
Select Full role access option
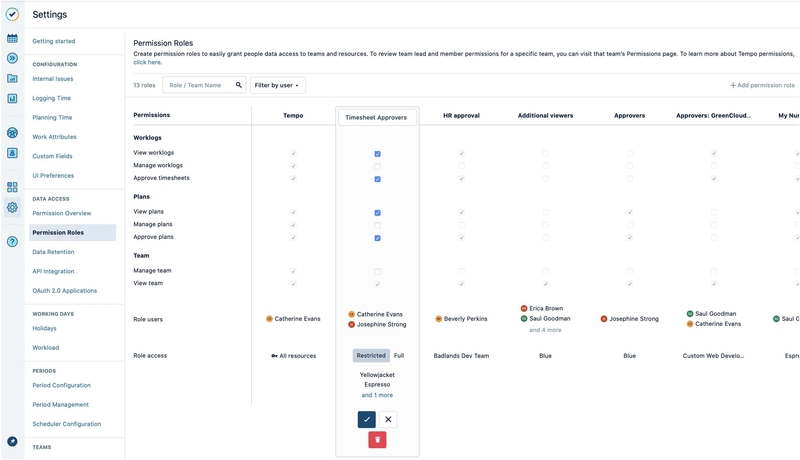coord(399,355)
